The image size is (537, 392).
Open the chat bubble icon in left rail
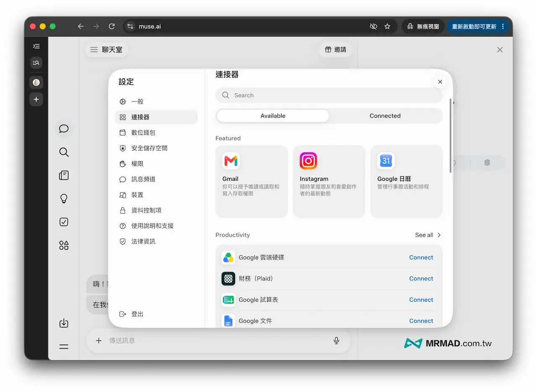pyautogui.click(x=64, y=128)
